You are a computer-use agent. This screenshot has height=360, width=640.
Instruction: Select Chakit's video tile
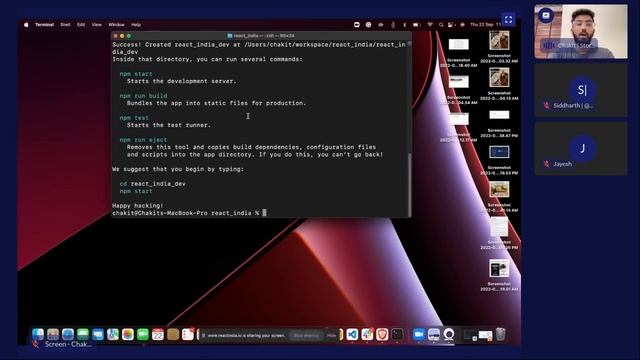pos(581,31)
